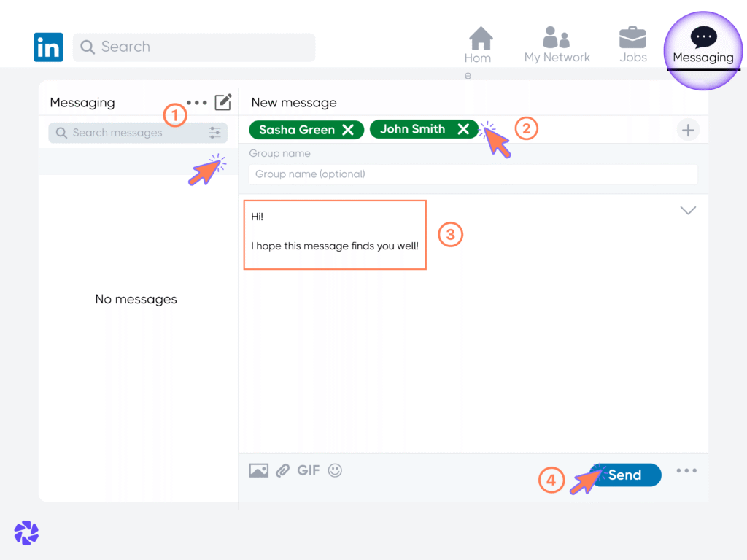The height and width of the screenshot is (560, 747).
Task: Click the Group name optional field
Action: (473, 174)
